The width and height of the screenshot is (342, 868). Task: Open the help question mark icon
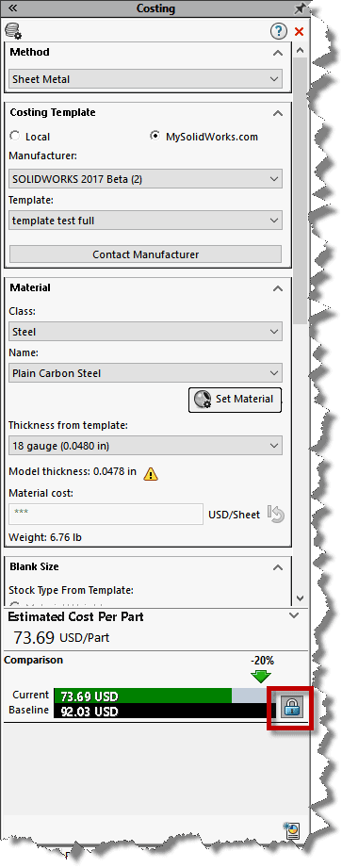[279, 31]
